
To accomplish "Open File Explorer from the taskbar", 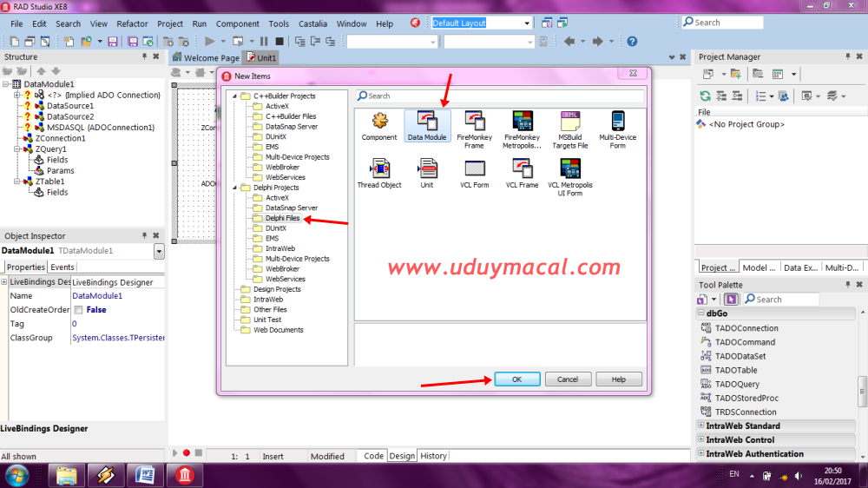I will coord(66,475).
